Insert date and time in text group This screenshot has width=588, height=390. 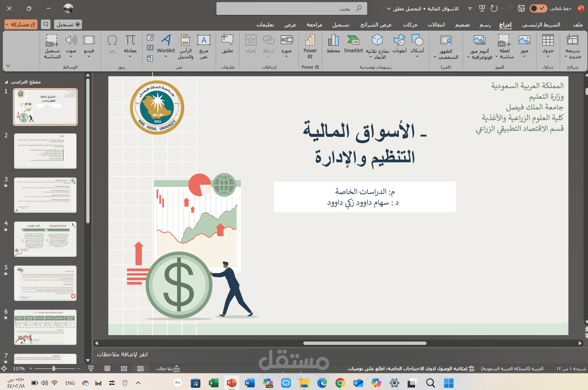point(150,37)
